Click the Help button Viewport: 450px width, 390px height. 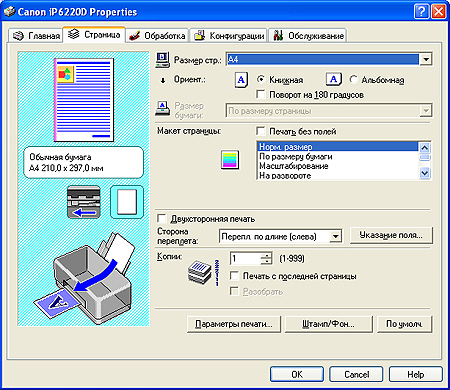416,374
